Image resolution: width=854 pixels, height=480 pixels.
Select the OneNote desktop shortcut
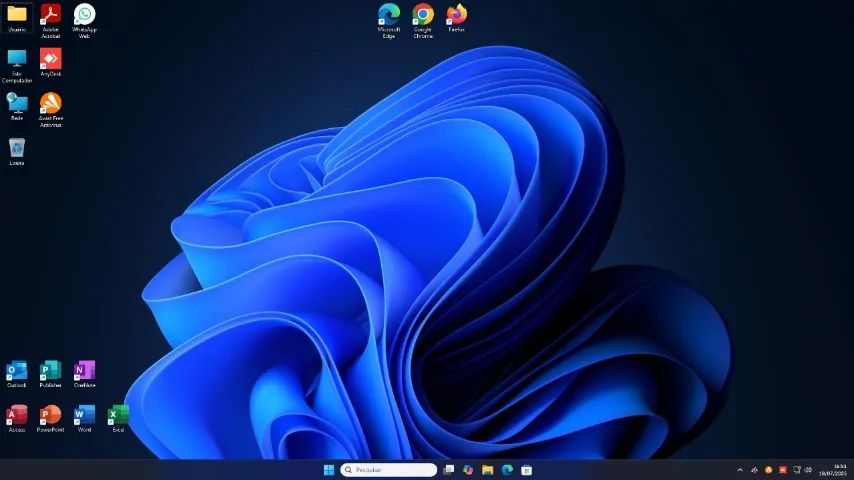pyautogui.click(x=84, y=371)
